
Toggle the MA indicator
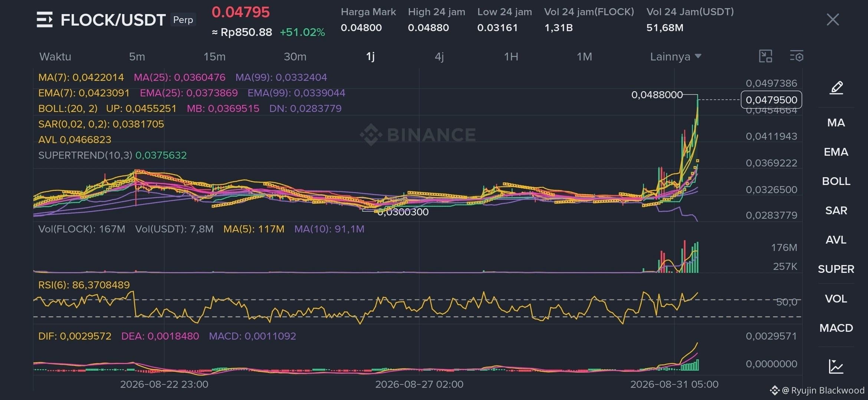836,123
